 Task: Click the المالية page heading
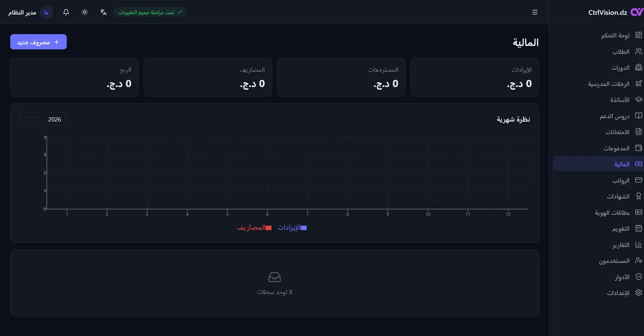[x=526, y=42]
